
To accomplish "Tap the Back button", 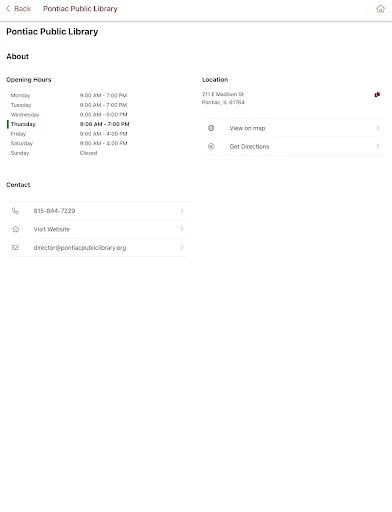I will pyautogui.click(x=18, y=9).
